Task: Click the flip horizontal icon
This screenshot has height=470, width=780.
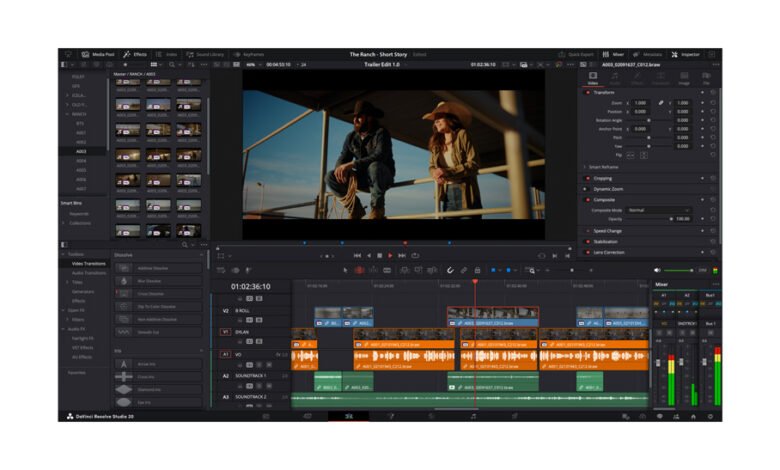Action: [x=630, y=155]
